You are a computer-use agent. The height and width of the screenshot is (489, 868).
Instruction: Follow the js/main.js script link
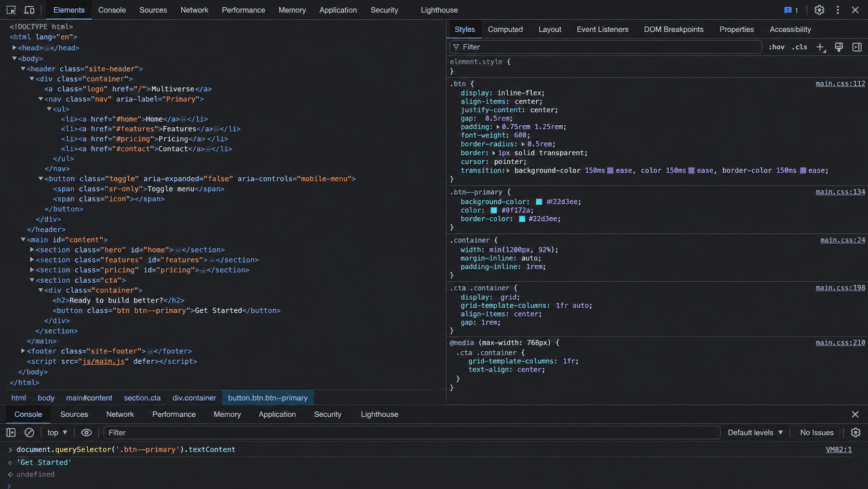pos(103,362)
